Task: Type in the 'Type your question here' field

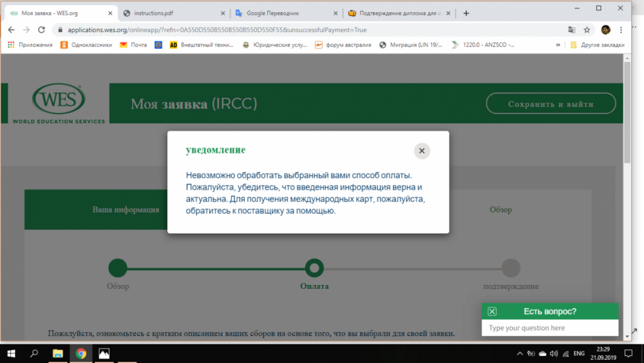Action: [547, 328]
